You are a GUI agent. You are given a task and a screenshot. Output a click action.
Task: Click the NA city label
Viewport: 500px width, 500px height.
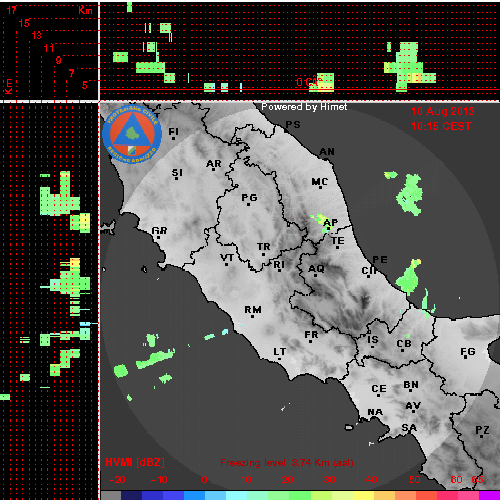375,412
